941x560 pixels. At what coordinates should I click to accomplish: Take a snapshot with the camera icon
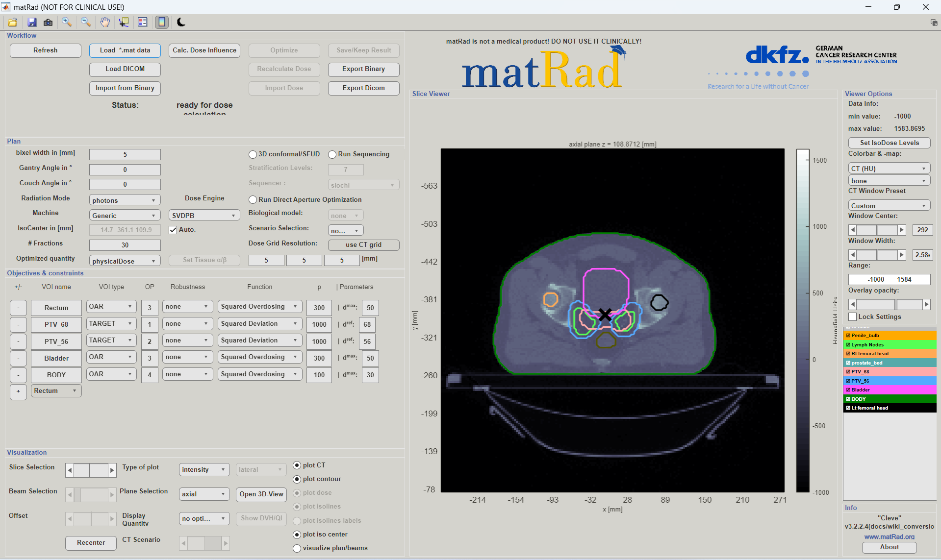point(48,22)
